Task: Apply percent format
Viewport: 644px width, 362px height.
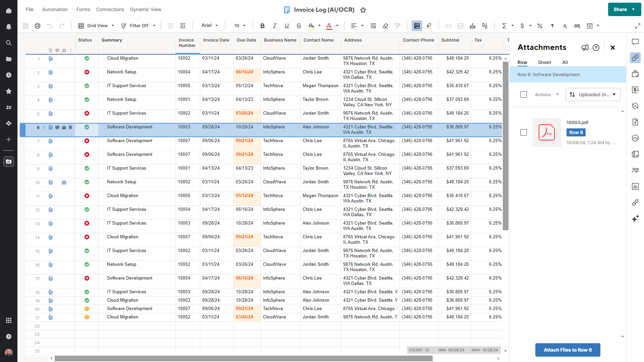Action: [540, 25]
